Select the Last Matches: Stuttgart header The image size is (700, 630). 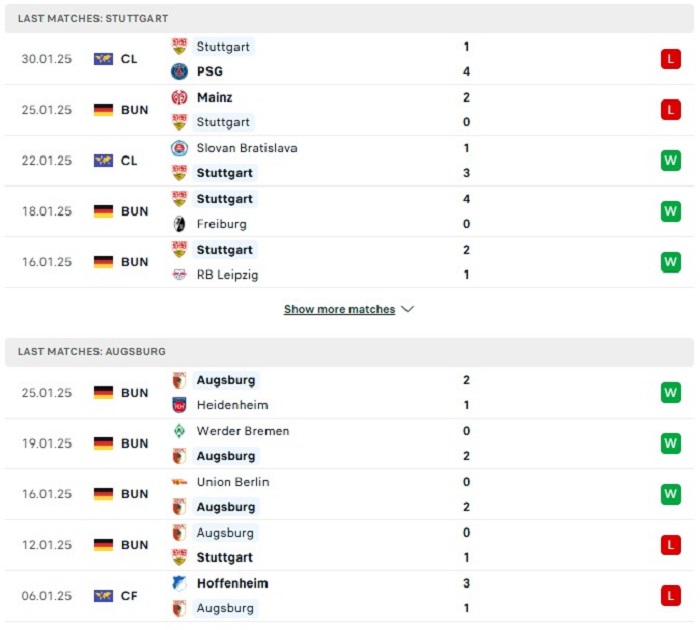(349, 18)
